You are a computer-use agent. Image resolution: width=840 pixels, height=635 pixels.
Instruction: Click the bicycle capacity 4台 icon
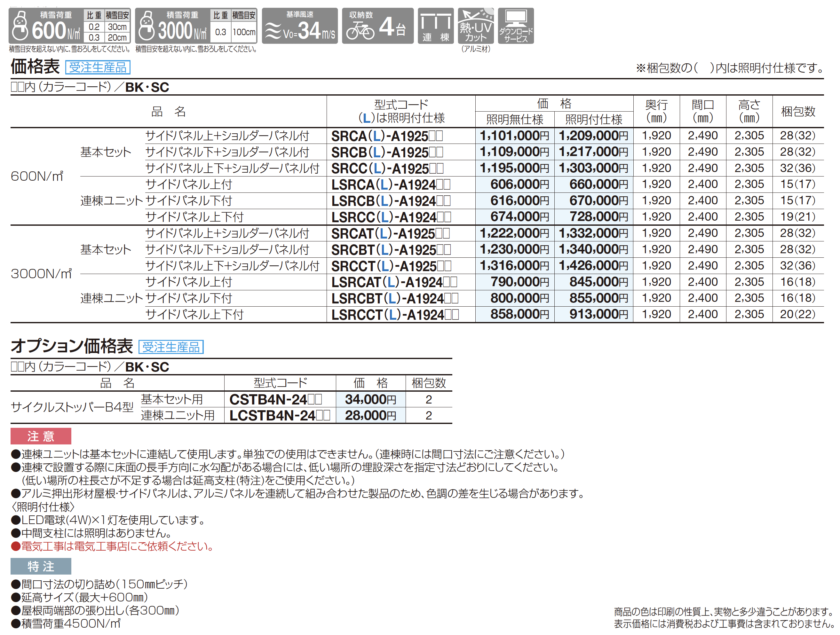[x=377, y=26]
